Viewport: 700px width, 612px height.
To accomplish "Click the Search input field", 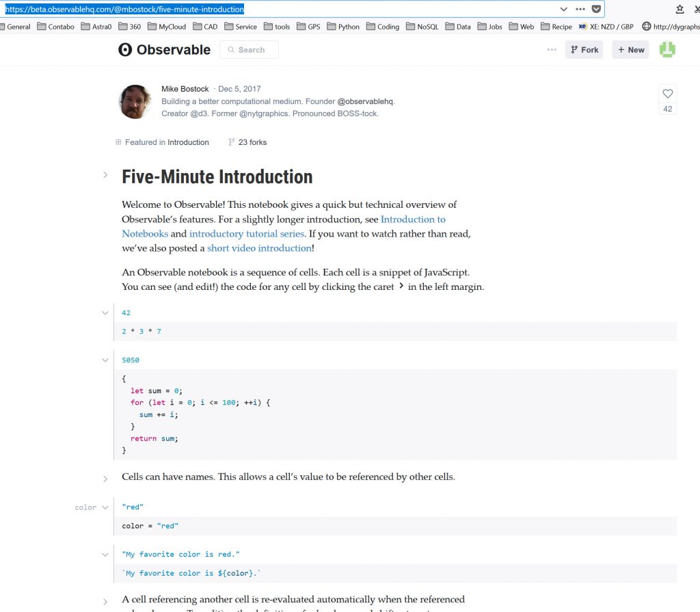I will [250, 50].
